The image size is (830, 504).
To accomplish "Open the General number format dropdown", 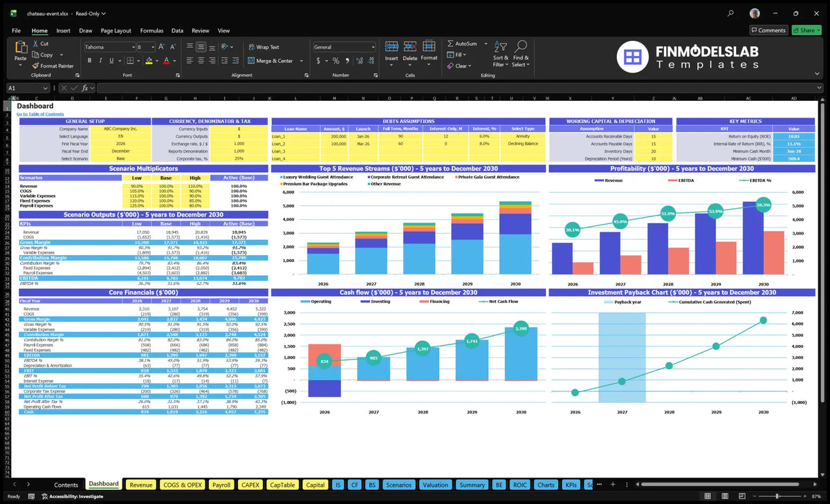I will (x=373, y=47).
